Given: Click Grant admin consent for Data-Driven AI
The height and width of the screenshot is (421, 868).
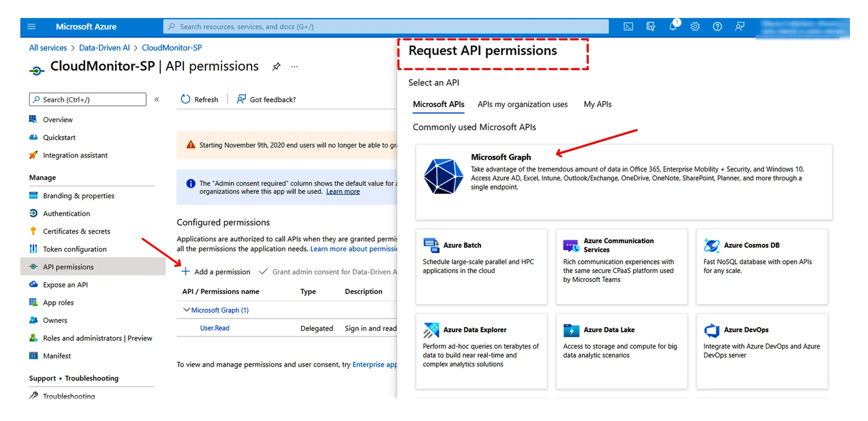Looking at the screenshot, I should [328, 271].
